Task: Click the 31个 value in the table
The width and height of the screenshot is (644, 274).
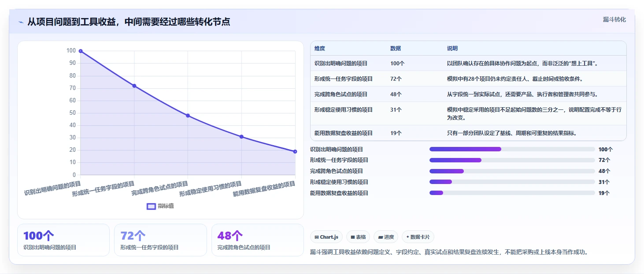Action: pos(396,110)
